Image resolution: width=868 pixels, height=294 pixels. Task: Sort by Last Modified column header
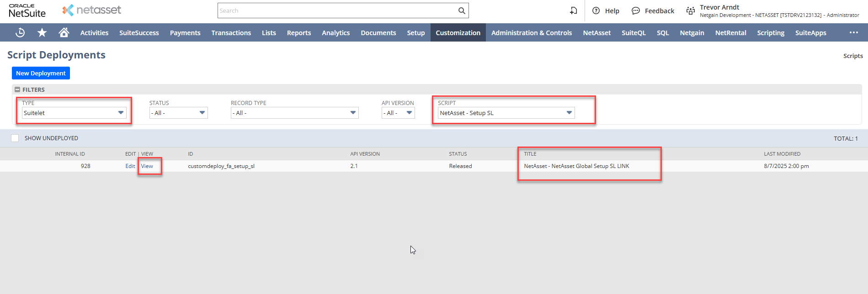click(782, 154)
